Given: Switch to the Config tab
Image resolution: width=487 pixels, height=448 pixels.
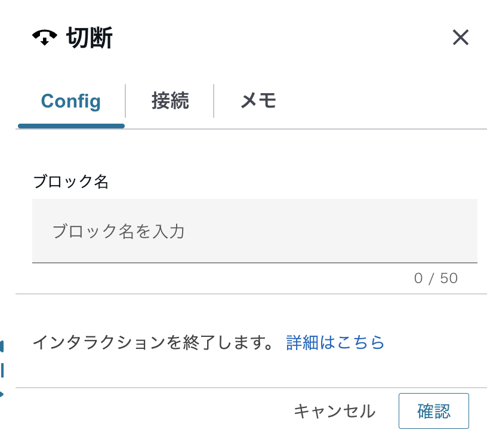Looking at the screenshot, I should [70, 101].
